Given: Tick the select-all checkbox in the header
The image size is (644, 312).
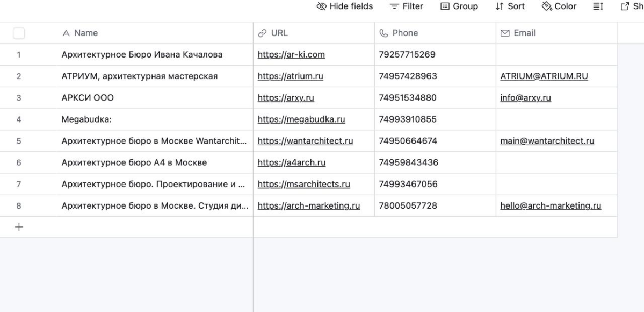Looking at the screenshot, I should (x=19, y=33).
